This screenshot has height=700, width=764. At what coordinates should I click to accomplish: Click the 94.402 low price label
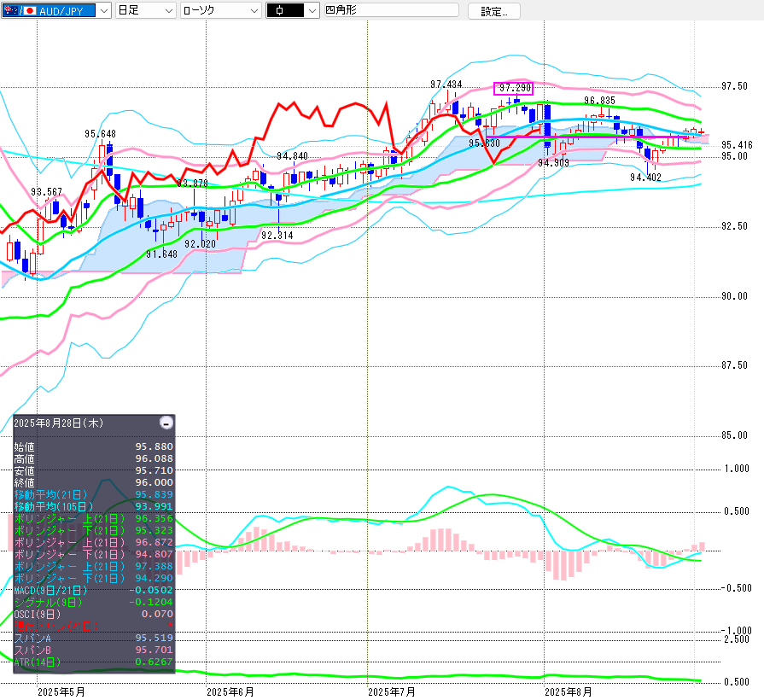point(645,178)
